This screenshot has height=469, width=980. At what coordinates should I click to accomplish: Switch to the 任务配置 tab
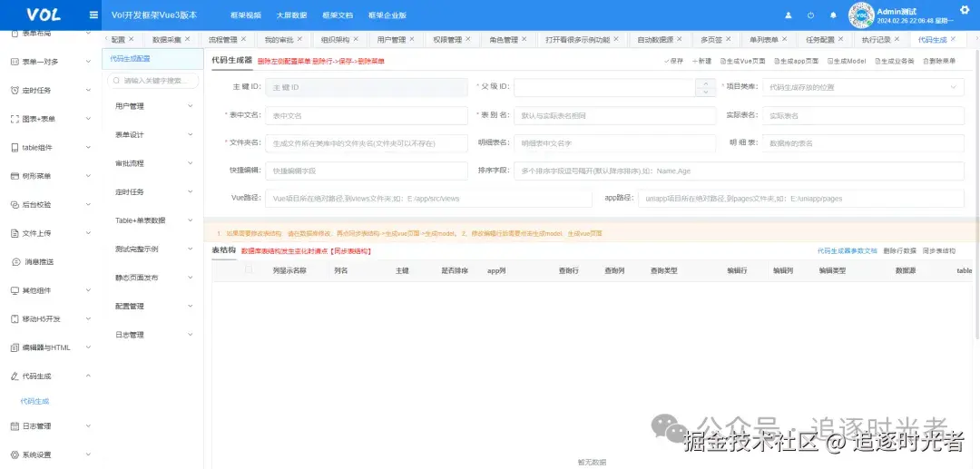coord(820,39)
